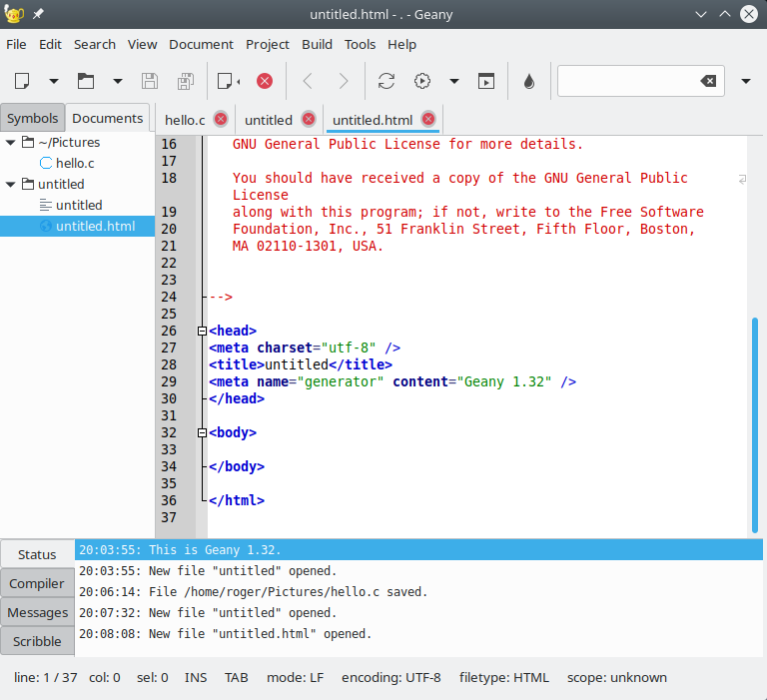The width and height of the screenshot is (767, 700).
Task: Select the Scribble tab in the bottom panel
Action: [x=37, y=641]
